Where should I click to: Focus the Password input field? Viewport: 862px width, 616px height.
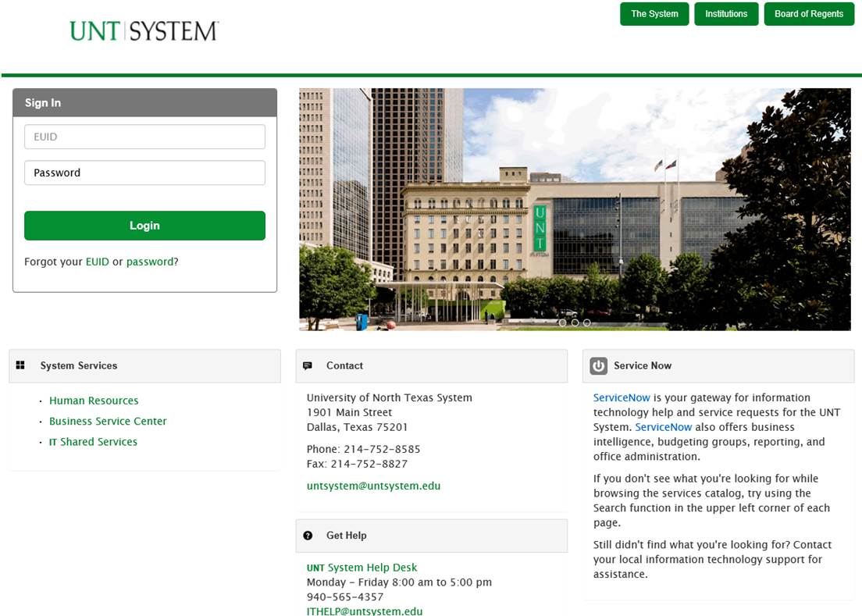pyautogui.click(x=144, y=173)
